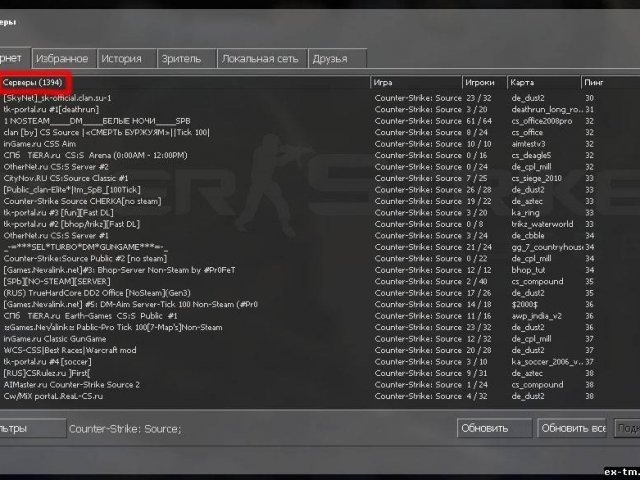Sort servers by the Пинг column
Screen dimensions: 640x480
click(610, 82)
